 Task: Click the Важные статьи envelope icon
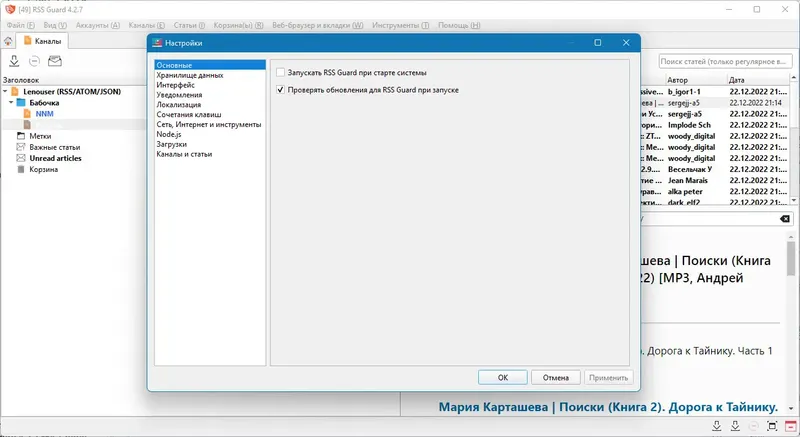(x=21, y=147)
